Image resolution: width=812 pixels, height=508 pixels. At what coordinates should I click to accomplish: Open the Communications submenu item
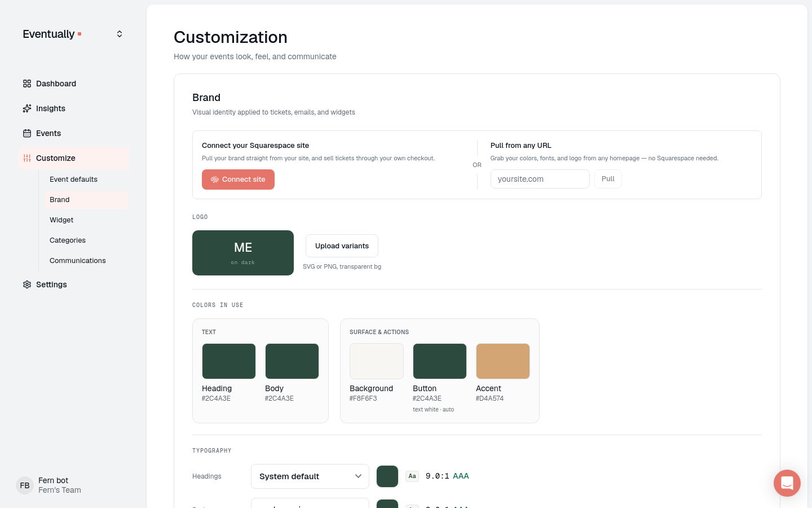pyautogui.click(x=86, y=261)
